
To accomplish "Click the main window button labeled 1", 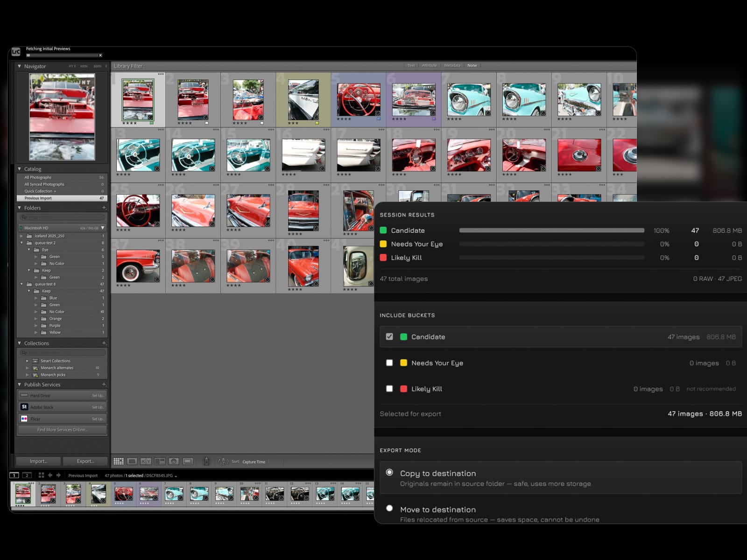I will (14, 475).
